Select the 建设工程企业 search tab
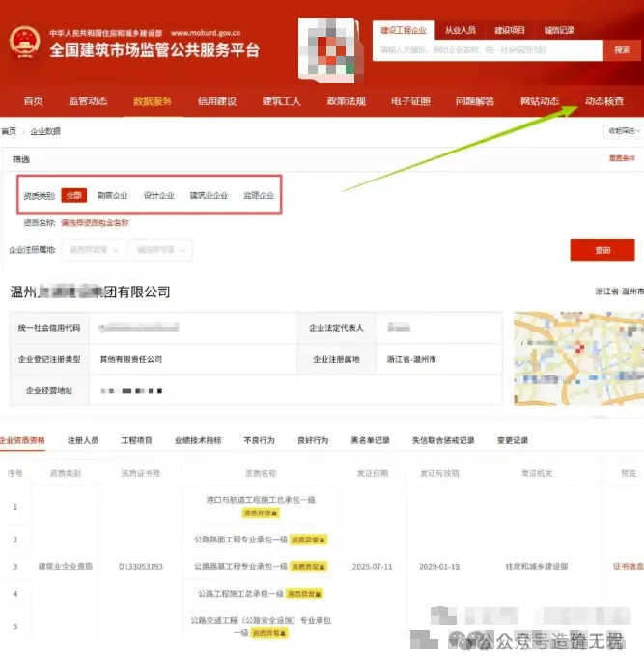This screenshot has height=667, width=644. click(x=404, y=30)
